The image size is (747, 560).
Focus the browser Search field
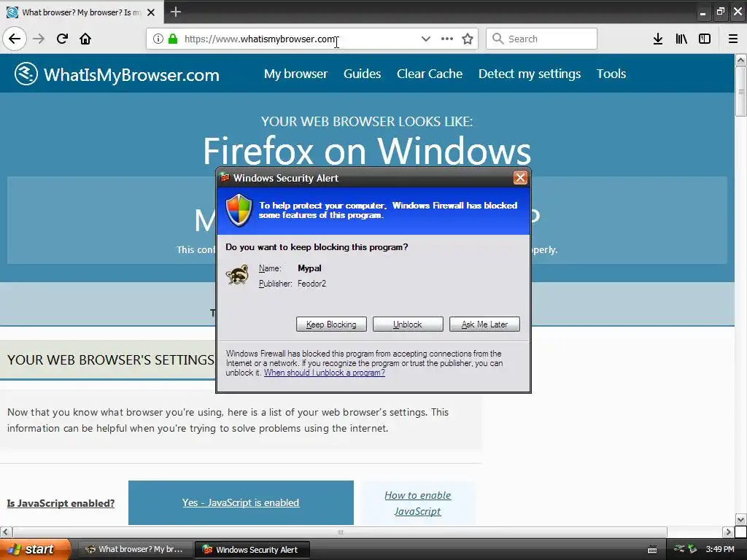[542, 39]
